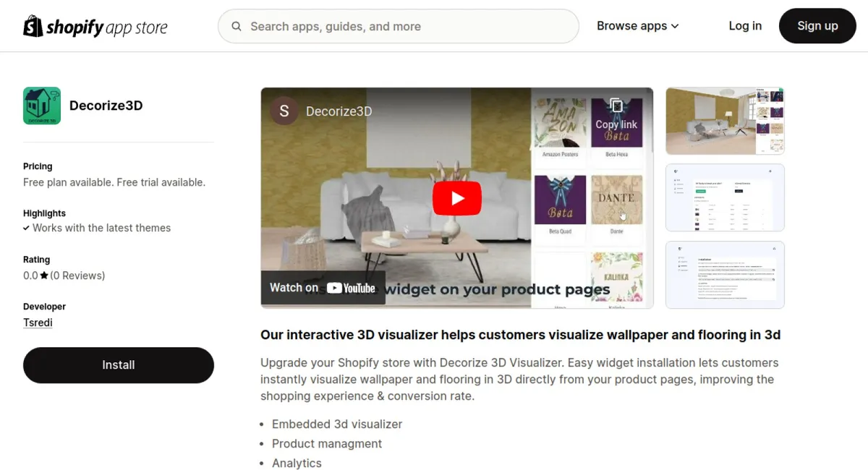
Task: Click the Sign up button
Action: coord(817,26)
